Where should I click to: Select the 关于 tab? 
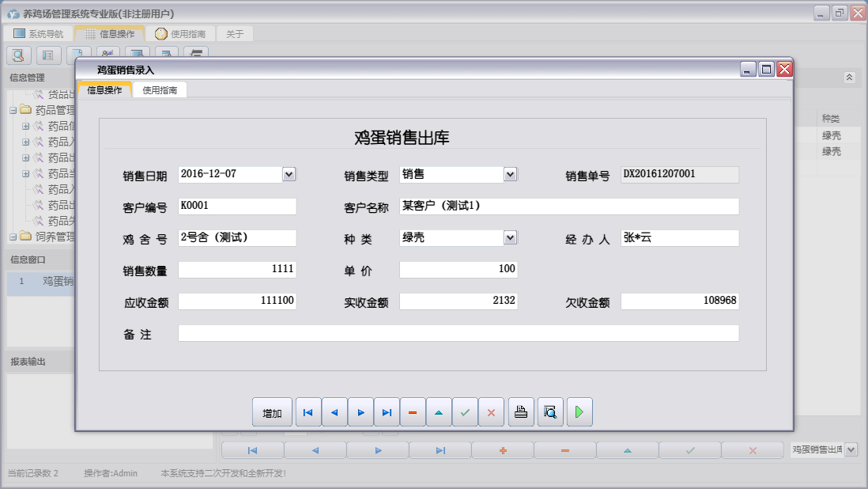[x=235, y=34]
